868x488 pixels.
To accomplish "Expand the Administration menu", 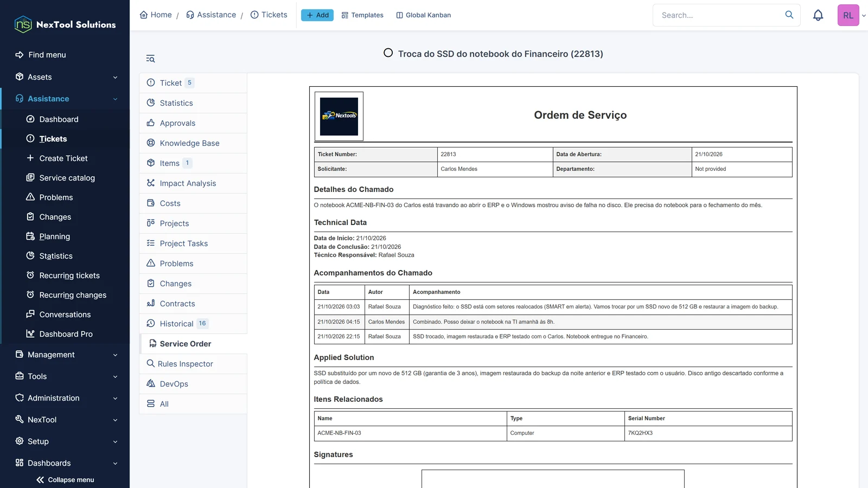I will 65,398.
